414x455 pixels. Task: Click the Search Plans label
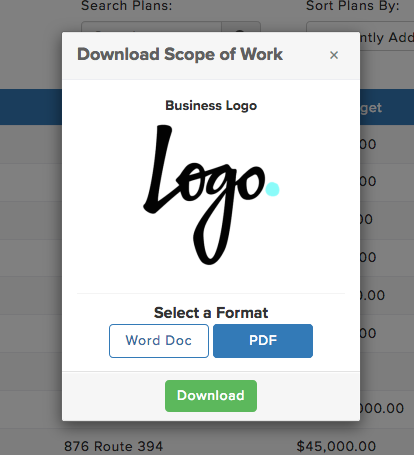[x=127, y=6]
